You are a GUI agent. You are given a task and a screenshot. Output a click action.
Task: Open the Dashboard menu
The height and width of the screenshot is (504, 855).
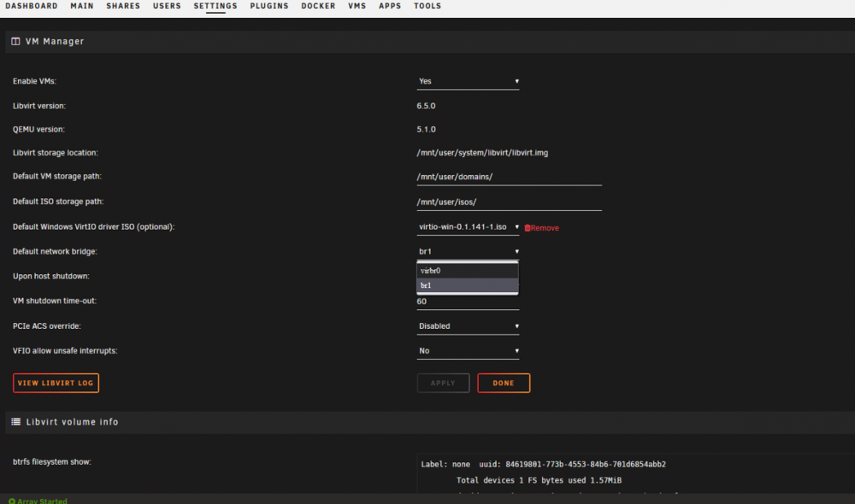[32, 6]
